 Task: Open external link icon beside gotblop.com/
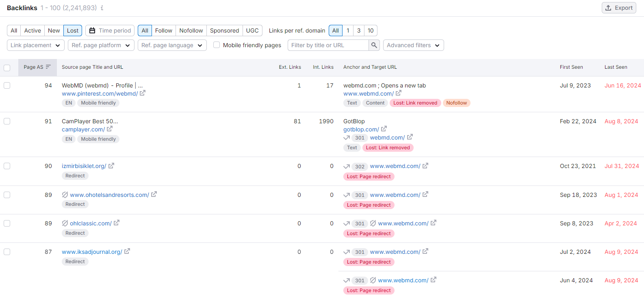pos(384,129)
